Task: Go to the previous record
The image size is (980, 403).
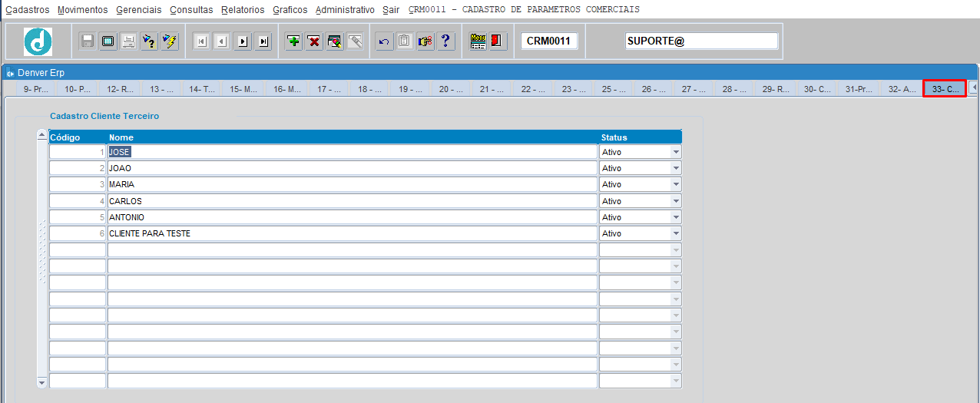Action: coord(222,41)
